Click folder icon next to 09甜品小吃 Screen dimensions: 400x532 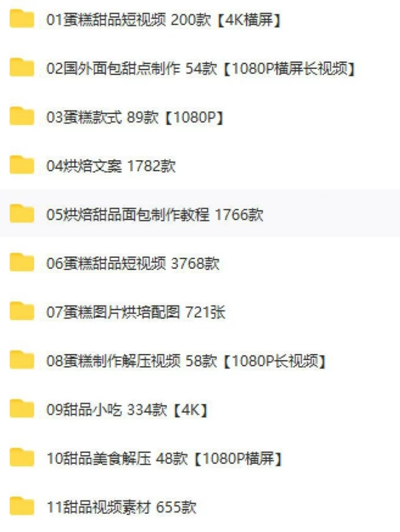[x=22, y=408]
